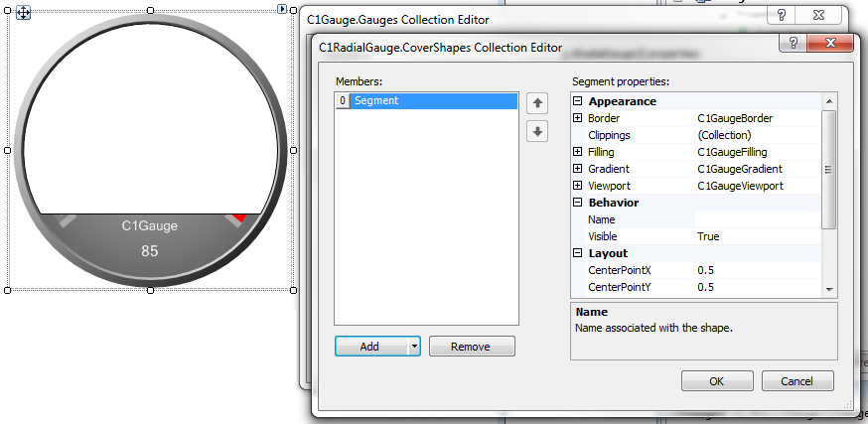Click the move down arrow button
The image size is (868, 424).
tap(537, 131)
